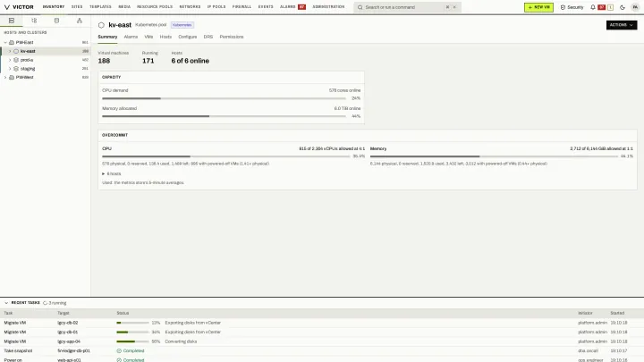
Task: Open the Security link
Action: pos(572,7)
